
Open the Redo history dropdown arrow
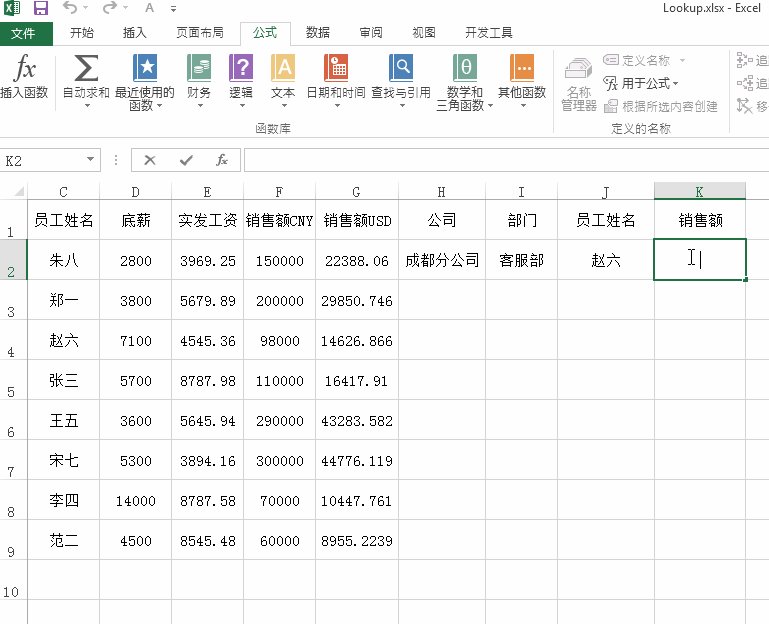126,8
